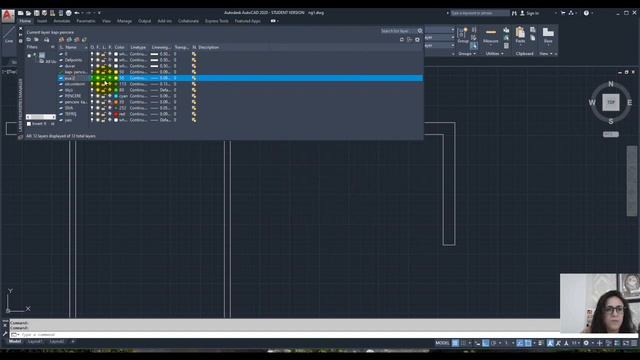Open status bar customization menu icon
640x360 pixels.
(x=634, y=343)
